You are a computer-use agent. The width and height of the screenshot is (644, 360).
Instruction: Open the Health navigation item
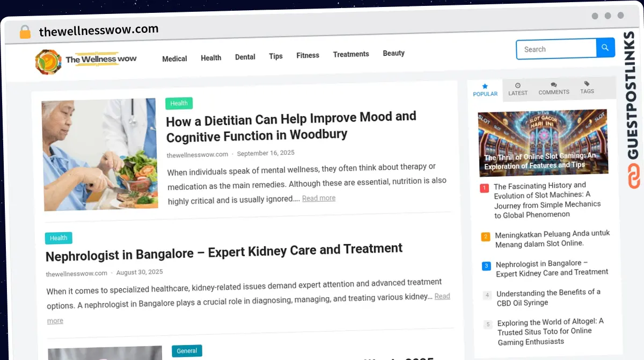[211, 57]
